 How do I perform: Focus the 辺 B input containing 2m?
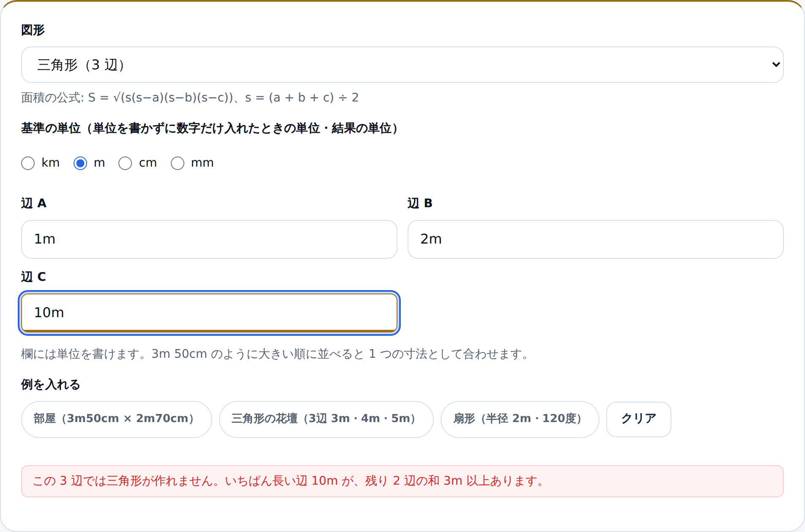point(595,239)
